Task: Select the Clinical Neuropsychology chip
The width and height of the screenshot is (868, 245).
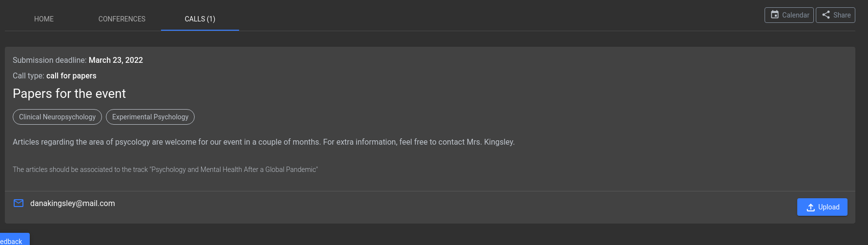Action: click(x=57, y=117)
